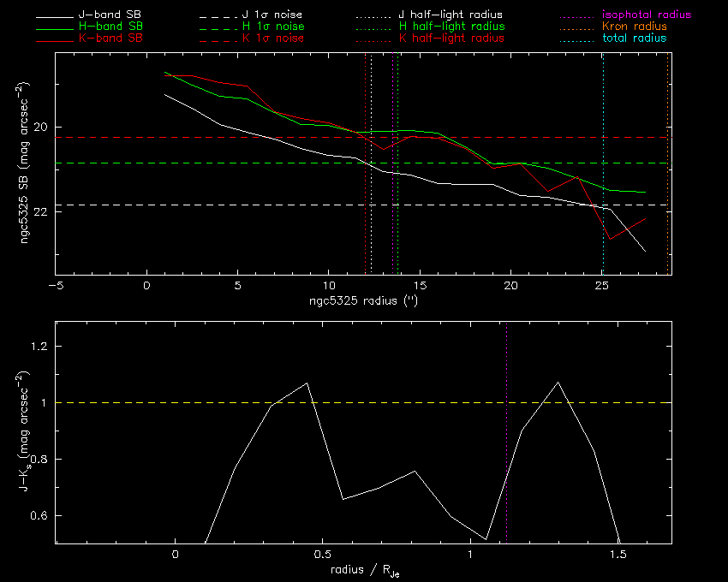Click the "ngc5325 SB" vertical axis title
728x582 pixels.
[x=23, y=163]
